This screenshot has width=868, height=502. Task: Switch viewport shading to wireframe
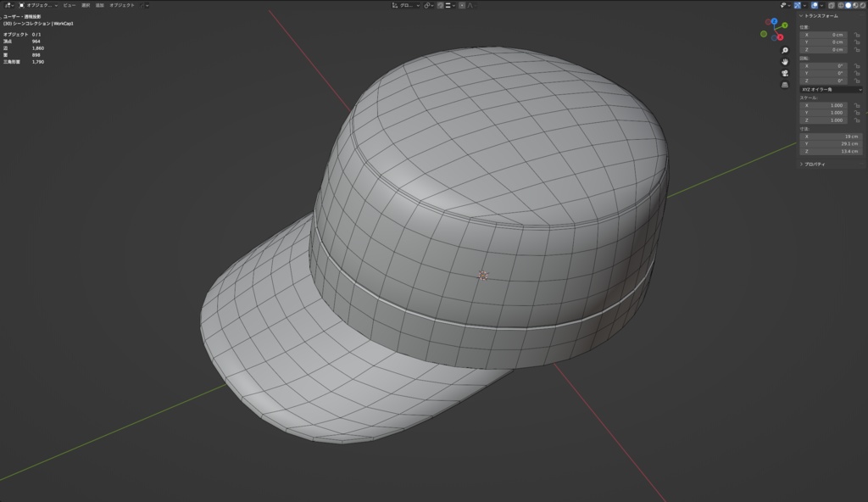(x=840, y=5)
